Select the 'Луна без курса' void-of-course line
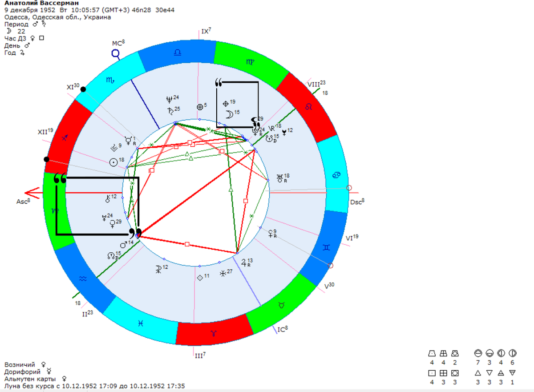 click(94, 386)
